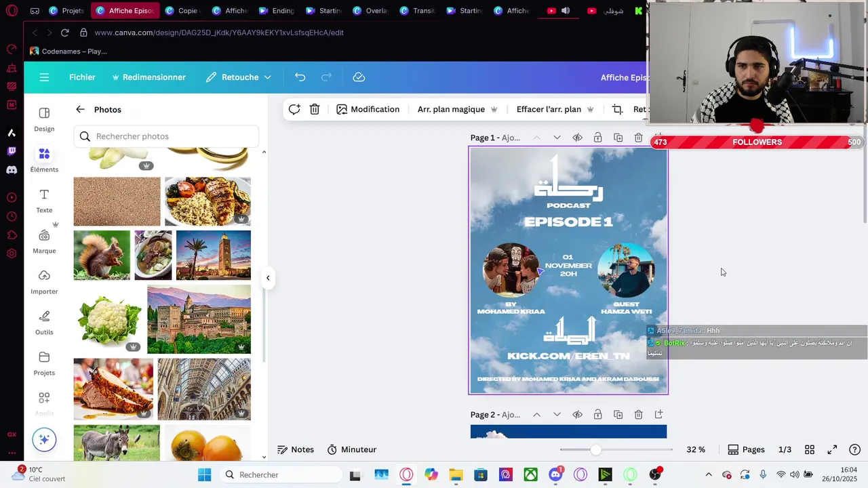Viewport: 868px width, 488px height.
Task: Click the Rechercher photos search field
Action: pos(166,136)
